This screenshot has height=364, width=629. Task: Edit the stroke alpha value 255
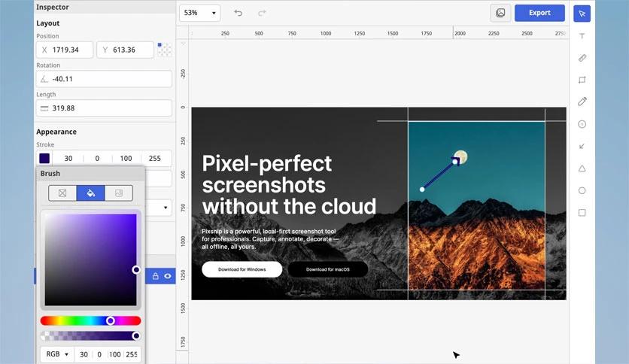(x=155, y=159)
